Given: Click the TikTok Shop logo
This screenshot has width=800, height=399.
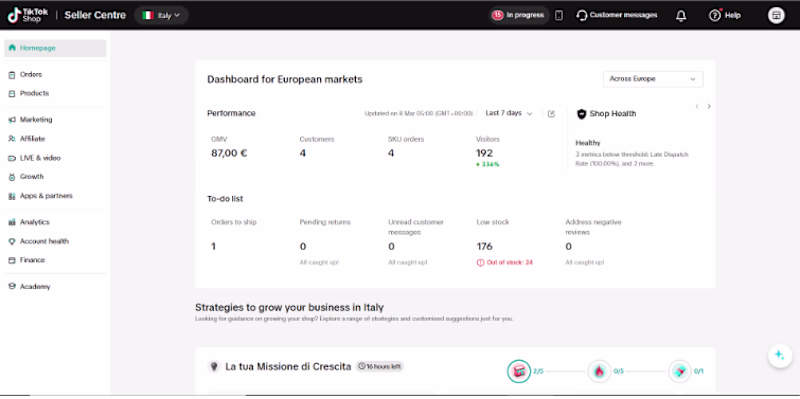Looking at the screenshot, I should [x=28, y=15].
